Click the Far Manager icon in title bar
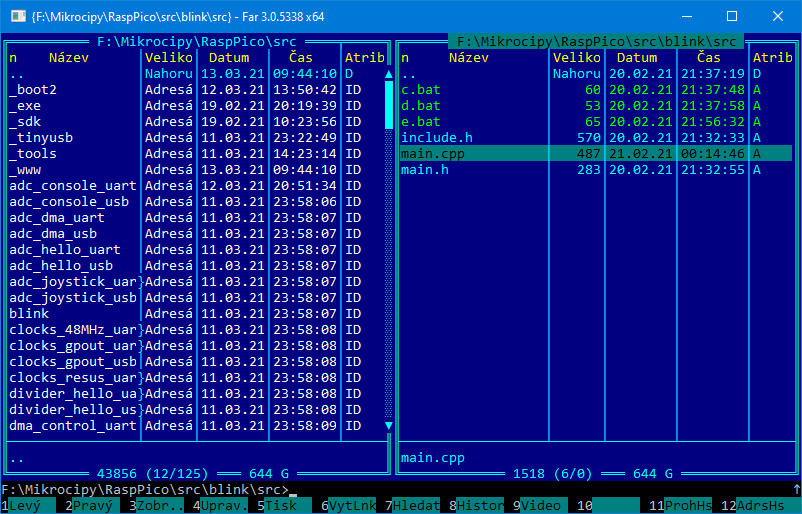 [x=15, y=16]
